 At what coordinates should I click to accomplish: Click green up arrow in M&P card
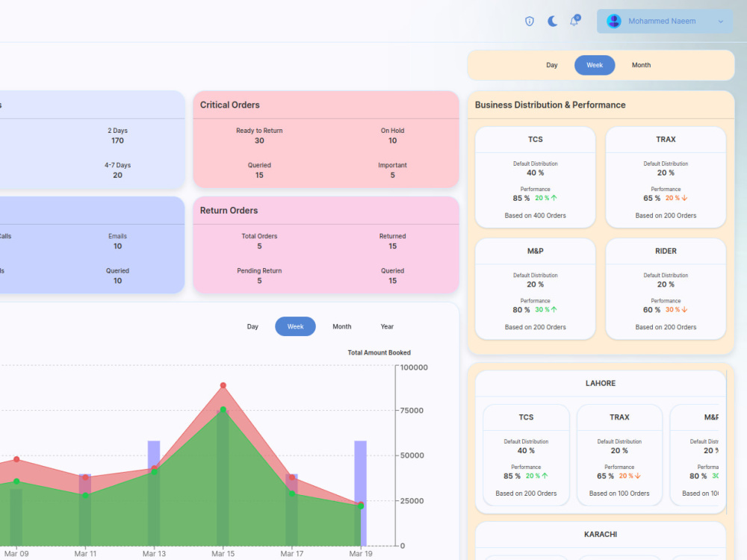pyautogui.click(x=554, y=310)
